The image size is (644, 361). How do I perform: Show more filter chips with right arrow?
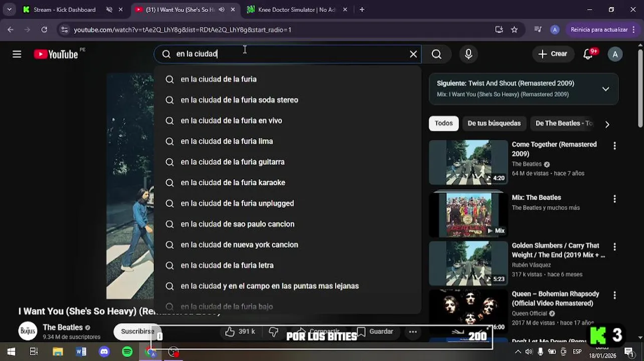(607, 124)
